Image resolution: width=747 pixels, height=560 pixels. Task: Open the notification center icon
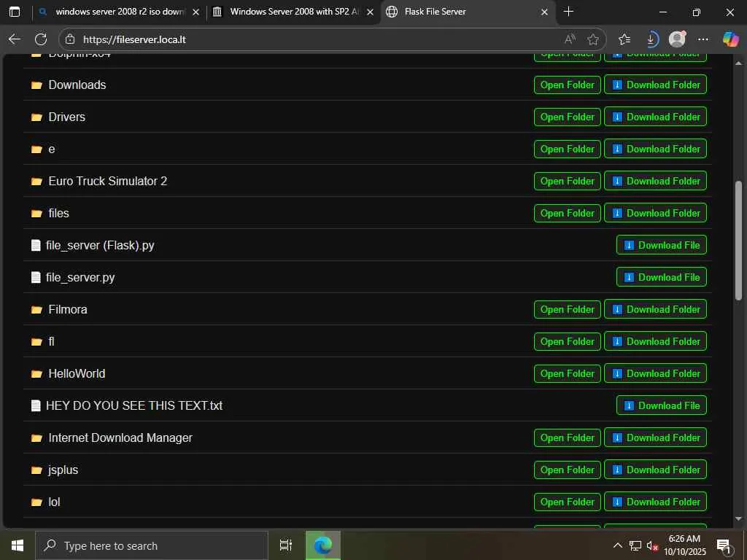(x=724, y=547)
